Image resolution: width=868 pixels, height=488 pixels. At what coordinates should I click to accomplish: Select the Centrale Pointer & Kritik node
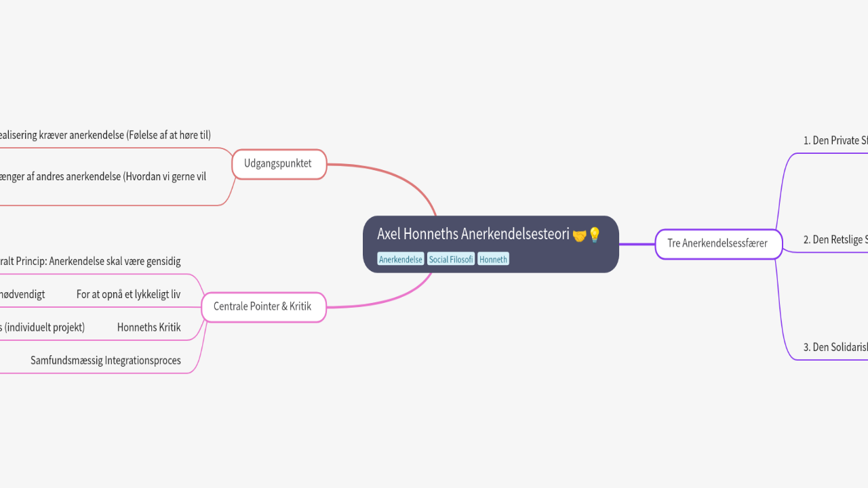(262, 306)
